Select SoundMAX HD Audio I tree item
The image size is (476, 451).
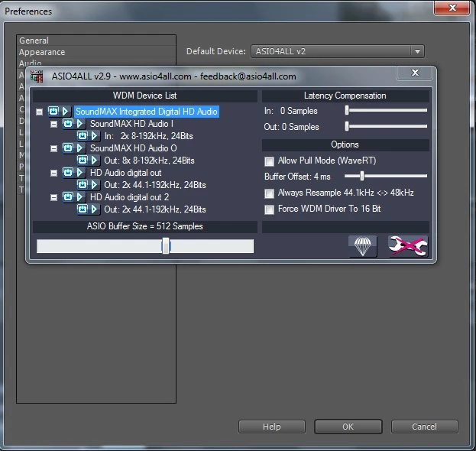point(131,124)
